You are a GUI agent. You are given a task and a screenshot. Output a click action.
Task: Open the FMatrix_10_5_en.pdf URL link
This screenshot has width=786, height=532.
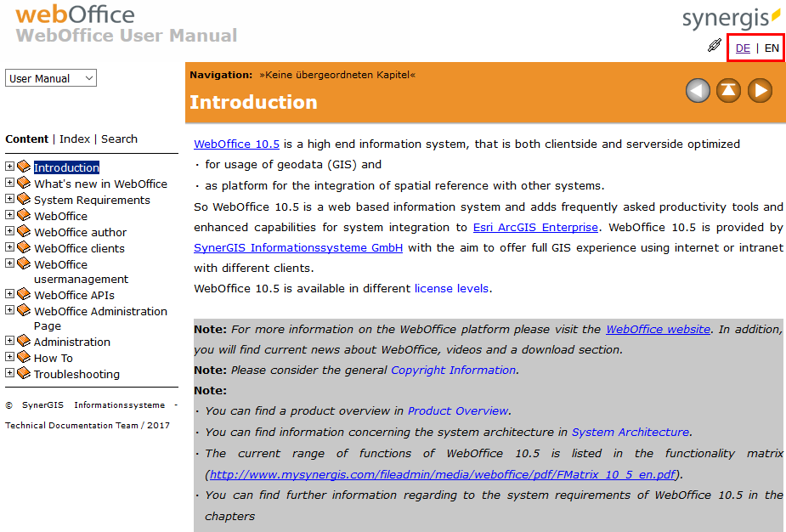(x=443, y=474)
